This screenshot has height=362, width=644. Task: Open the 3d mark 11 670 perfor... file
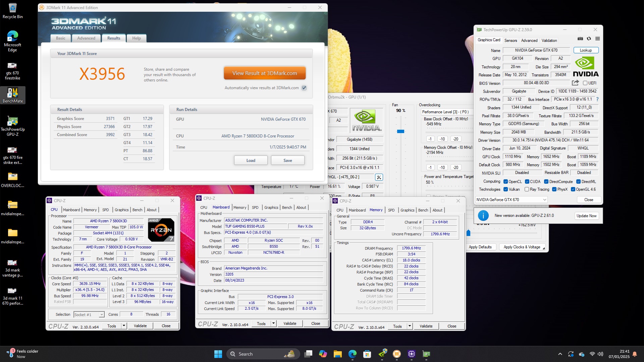[12, 296]
